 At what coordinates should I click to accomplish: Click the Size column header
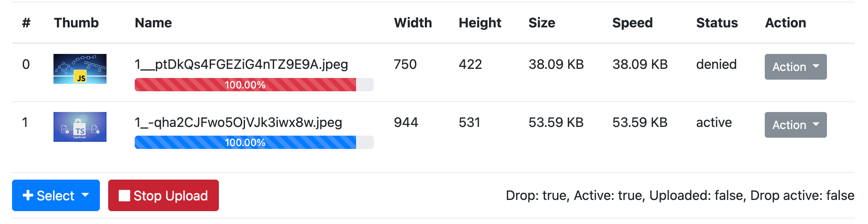[x=541, y=23]
